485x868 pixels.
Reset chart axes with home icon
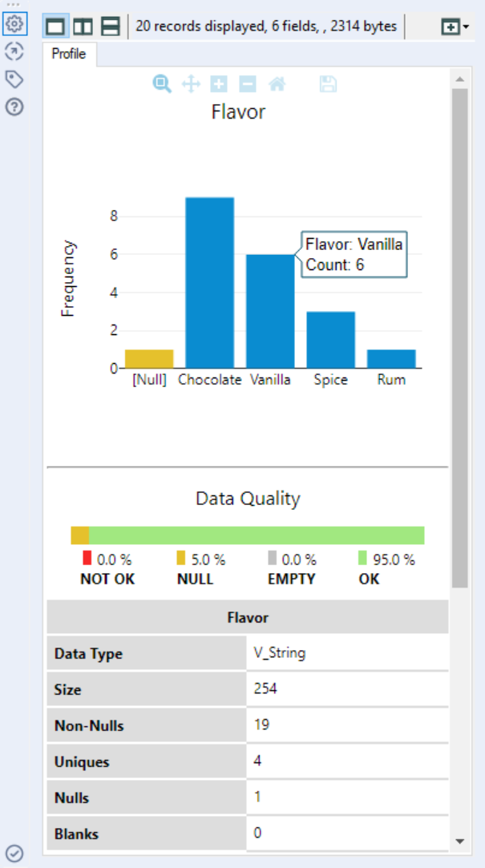click(x=277, y=83)
